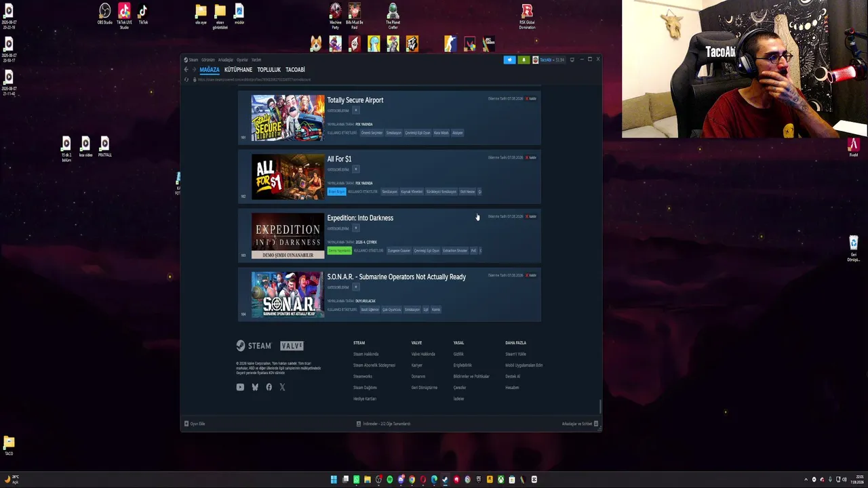This screenshot has width=868, height=488.
Task: Reload the Steam page with the refresh icon
Action: 186,79
